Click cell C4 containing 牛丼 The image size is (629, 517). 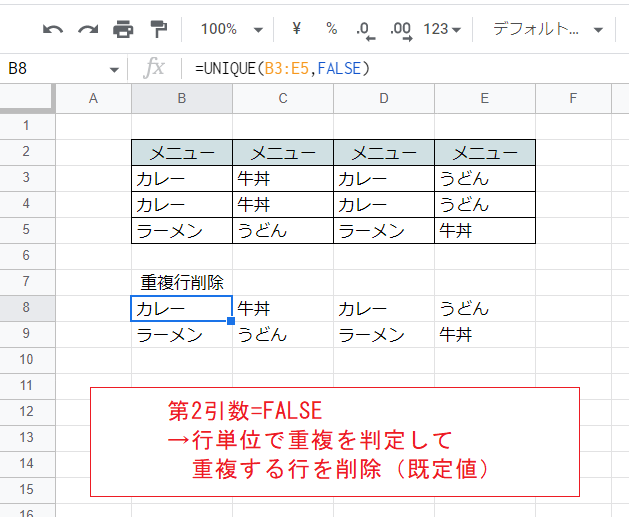(283, 205)
